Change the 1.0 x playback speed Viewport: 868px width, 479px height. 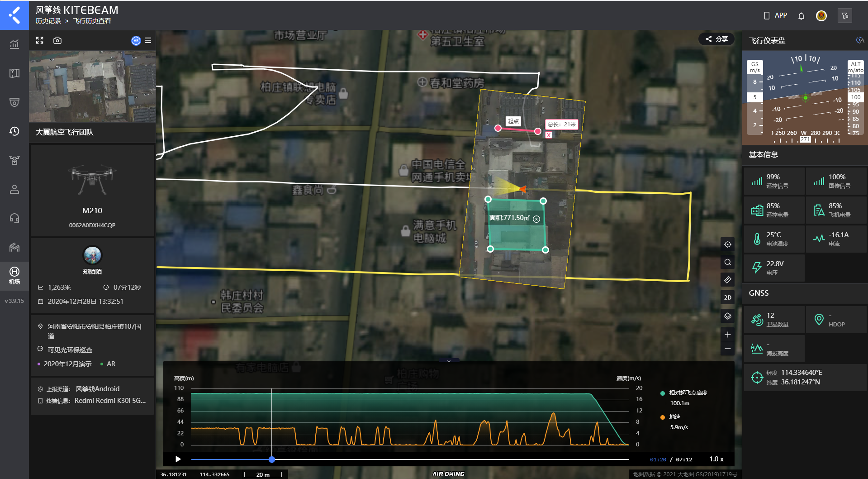pos(716,459)
